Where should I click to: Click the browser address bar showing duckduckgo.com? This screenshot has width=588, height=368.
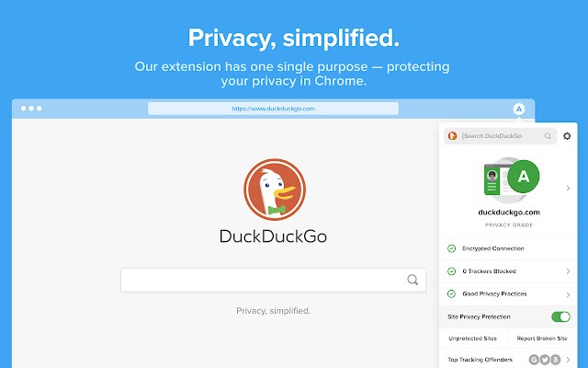[273, 109]
